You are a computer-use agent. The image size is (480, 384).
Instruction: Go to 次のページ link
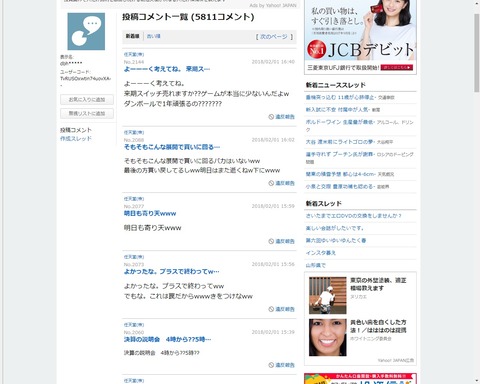[x=274, y=37]
